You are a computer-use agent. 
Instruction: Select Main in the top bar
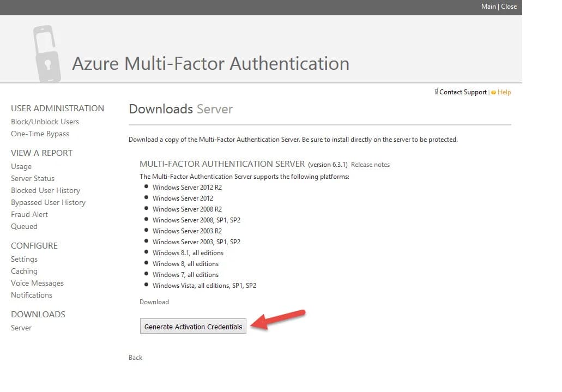click(488, 7)
